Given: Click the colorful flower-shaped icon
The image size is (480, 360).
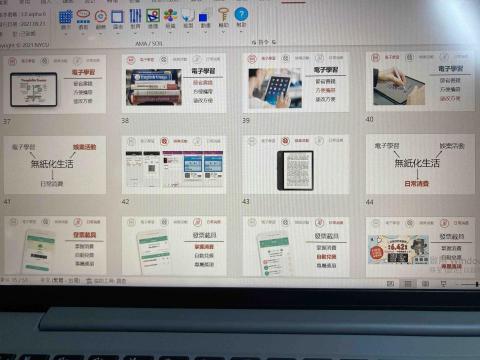Looking at the screenshot, I should click(170, 16).
